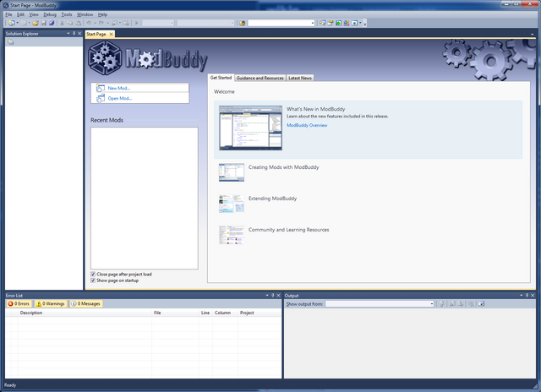Click Community and Learning Resources item

[289, 230]
